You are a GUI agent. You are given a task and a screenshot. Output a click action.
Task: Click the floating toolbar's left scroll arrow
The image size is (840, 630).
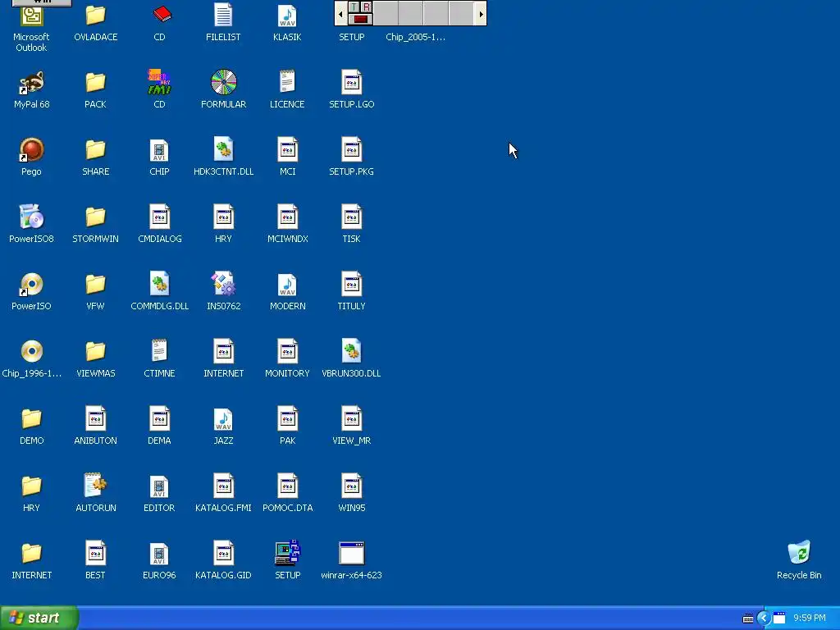click(x=340, y=14)
